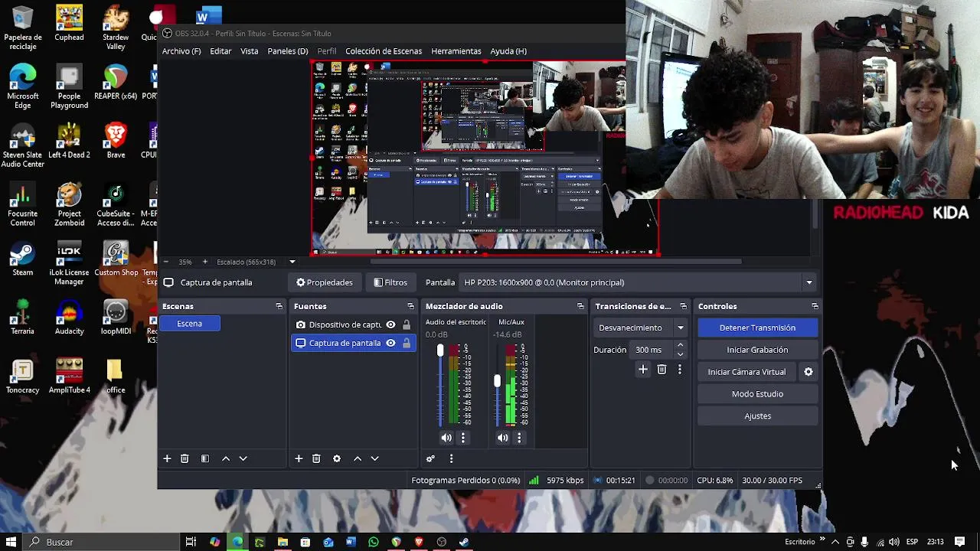Open Archivo (F) menu

[x=181, y=51]
